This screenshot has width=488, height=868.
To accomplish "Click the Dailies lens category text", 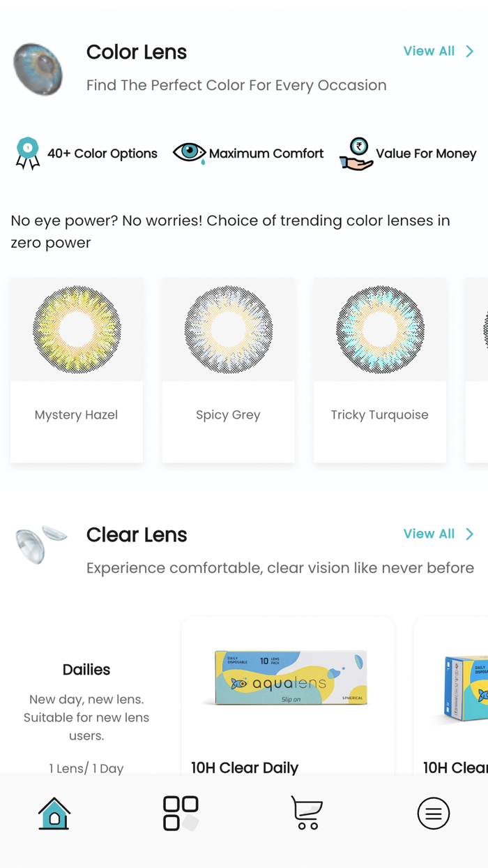I will (x=86, y=669).
